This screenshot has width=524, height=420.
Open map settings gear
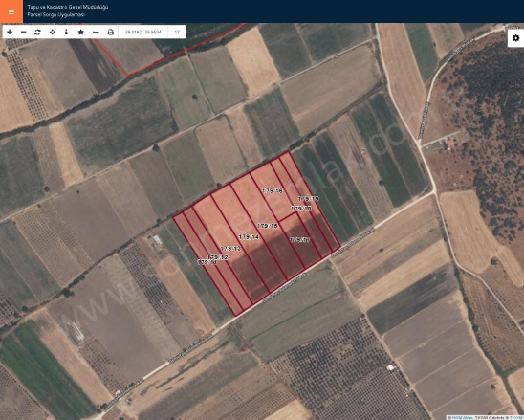tap(515, 38)
